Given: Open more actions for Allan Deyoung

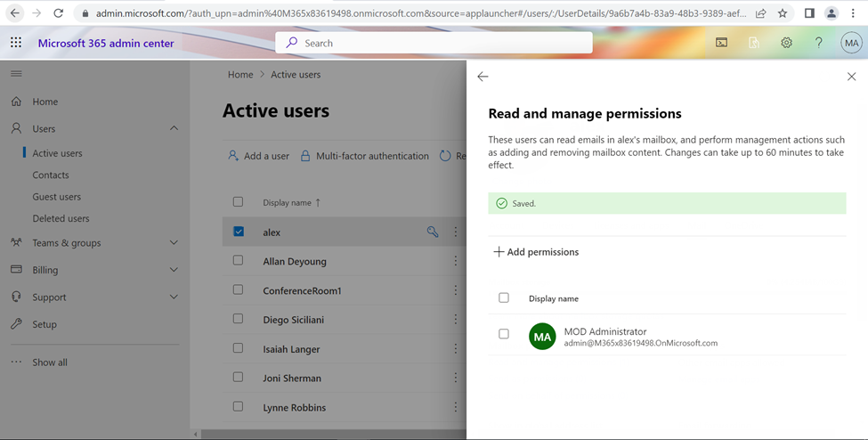Looking at the screenshot, I should pyautogui.click(x=456, y=260).
